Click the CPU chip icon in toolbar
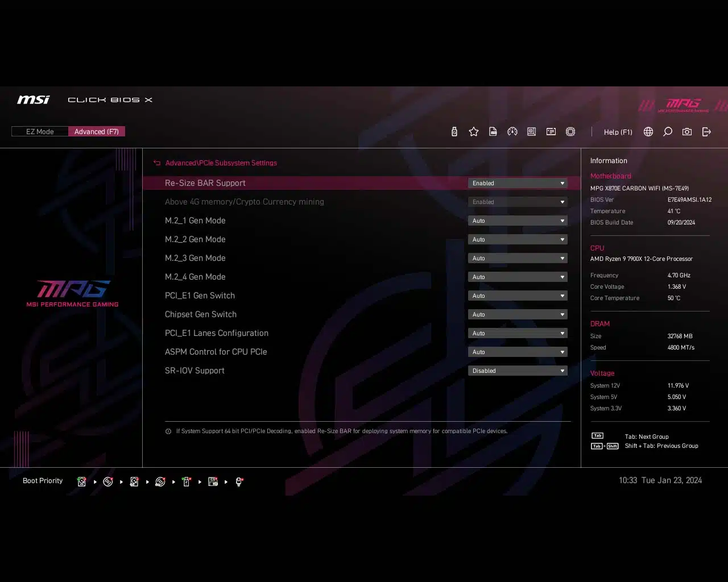Image resolution: width=728 pixels, height=582 pixels. pyautogui.click(x=570, y=132)
